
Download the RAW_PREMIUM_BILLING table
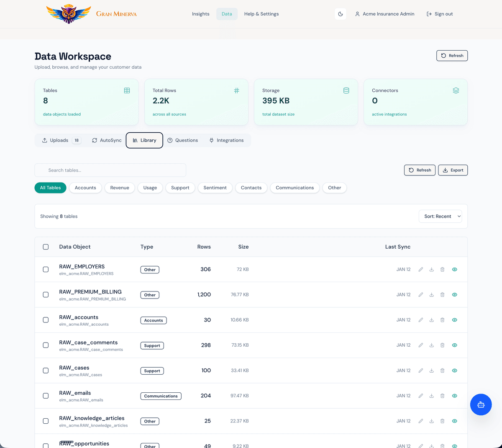tap(431, 294)
